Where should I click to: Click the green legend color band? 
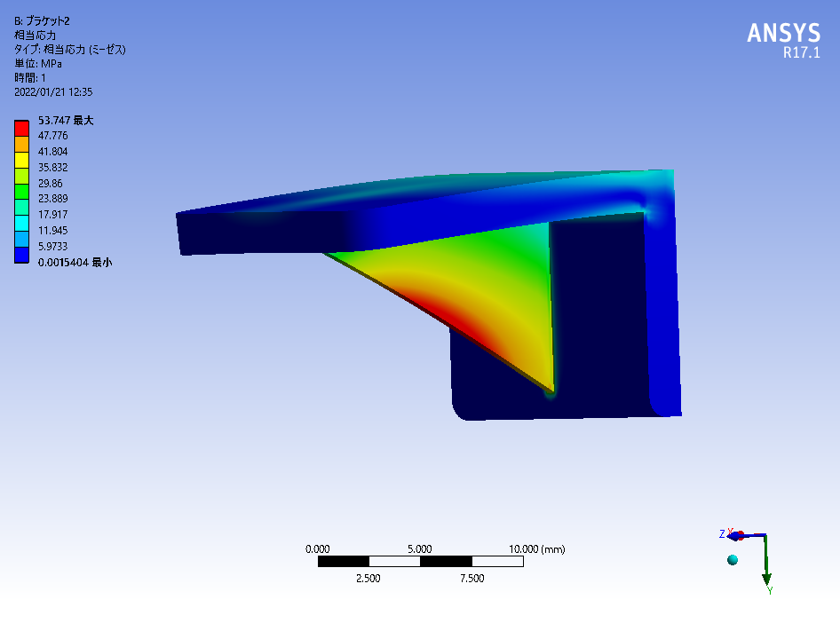(21, 192)
